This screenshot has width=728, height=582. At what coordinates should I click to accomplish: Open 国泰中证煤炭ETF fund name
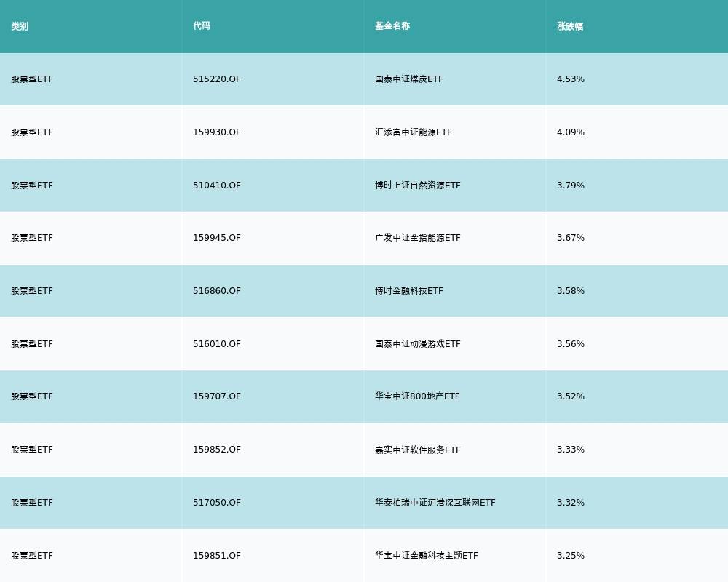[408, 79]
